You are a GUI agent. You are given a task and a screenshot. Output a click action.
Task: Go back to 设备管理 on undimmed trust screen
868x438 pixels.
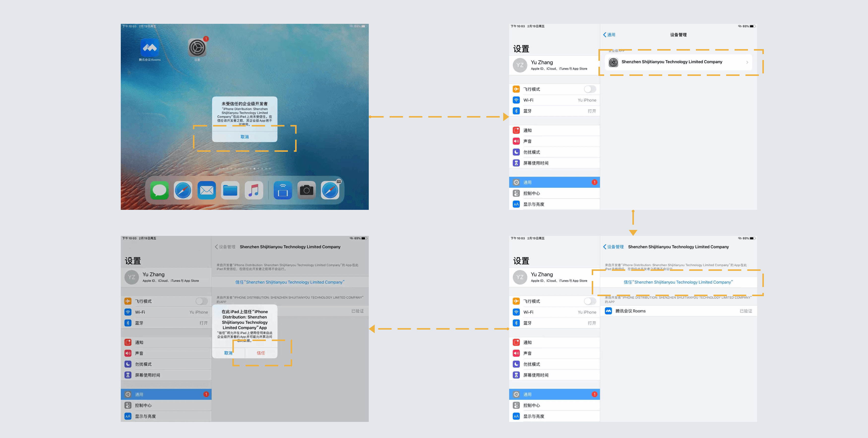[613, 247]
